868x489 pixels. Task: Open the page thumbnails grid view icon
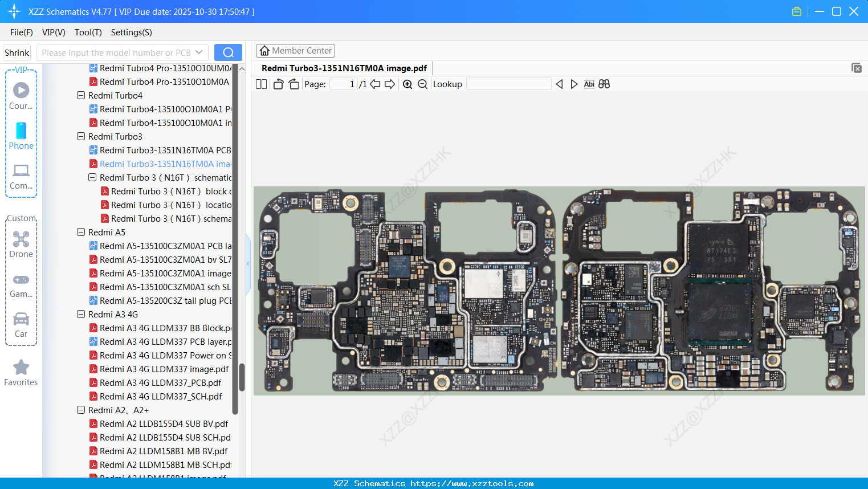[604, 84]
